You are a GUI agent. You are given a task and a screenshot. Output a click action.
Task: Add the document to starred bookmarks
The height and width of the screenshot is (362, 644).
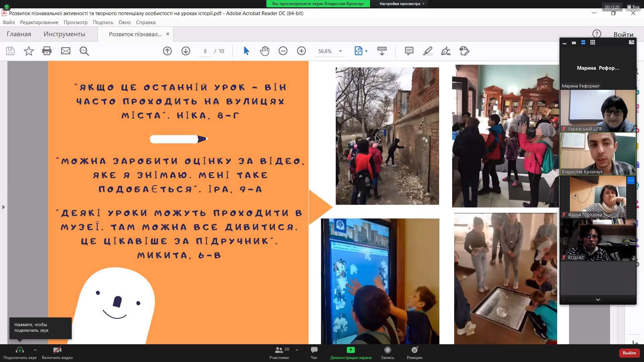point(29,51)
